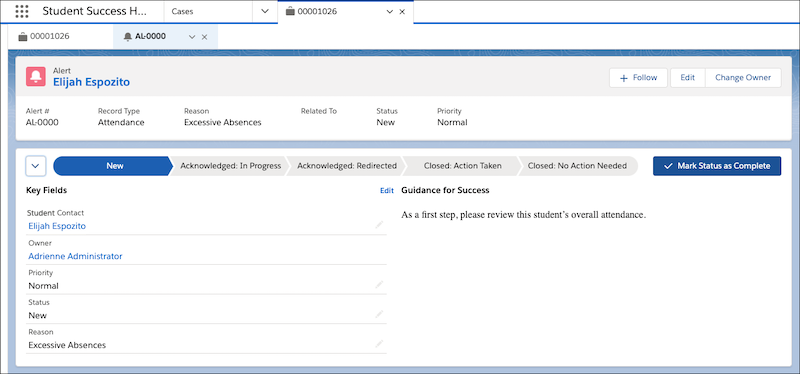
Task: Click the pencil edit icon beside Status New
Action: pos(379,313)
